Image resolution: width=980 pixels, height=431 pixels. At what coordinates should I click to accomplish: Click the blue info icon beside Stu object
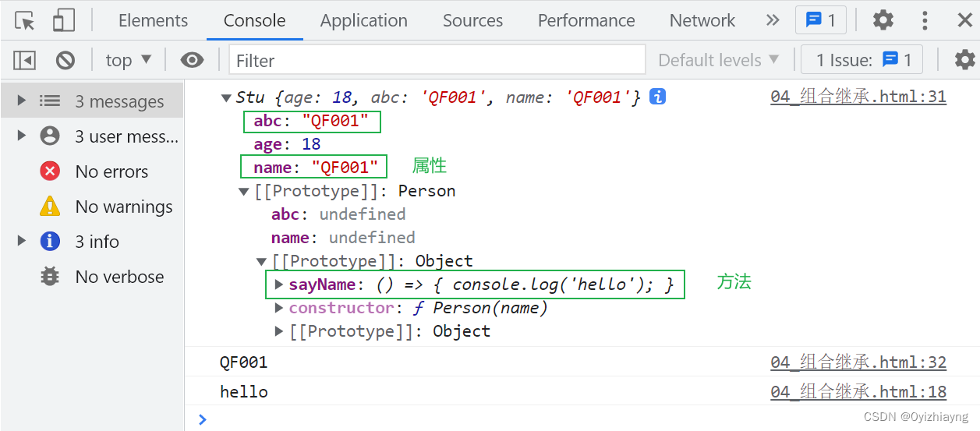pyautogui.click(x=658, y=97)
